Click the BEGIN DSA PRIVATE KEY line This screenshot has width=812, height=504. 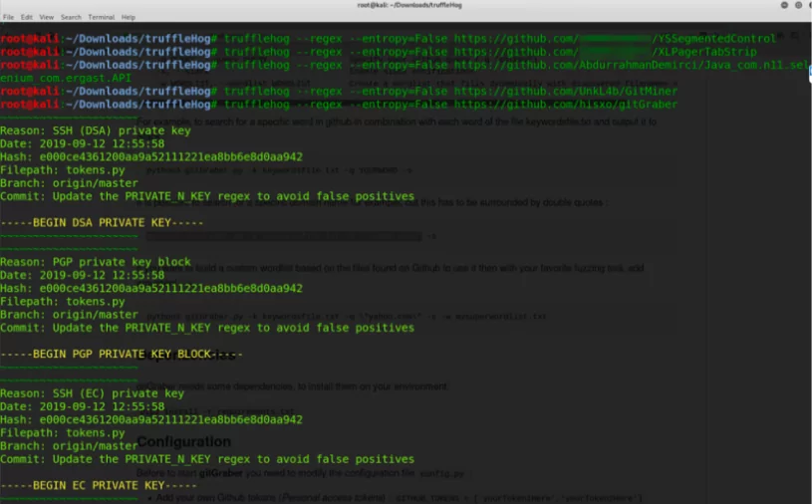102,222
